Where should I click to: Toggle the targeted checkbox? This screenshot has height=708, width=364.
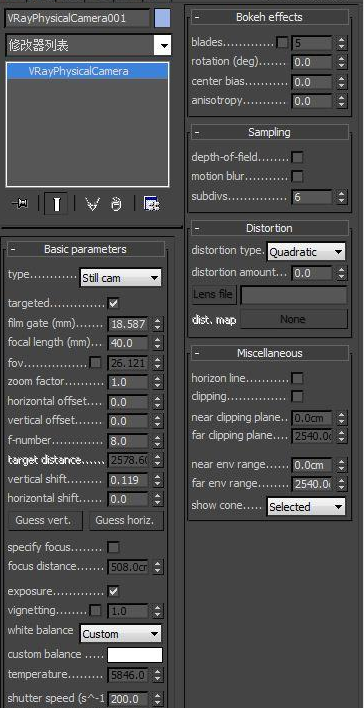113,303
